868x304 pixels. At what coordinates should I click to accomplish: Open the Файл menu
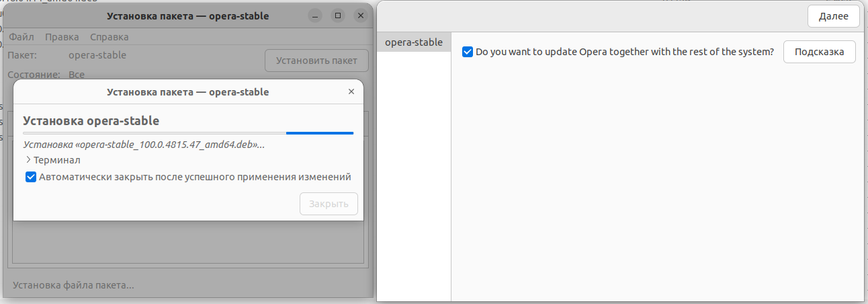[21, 37]
